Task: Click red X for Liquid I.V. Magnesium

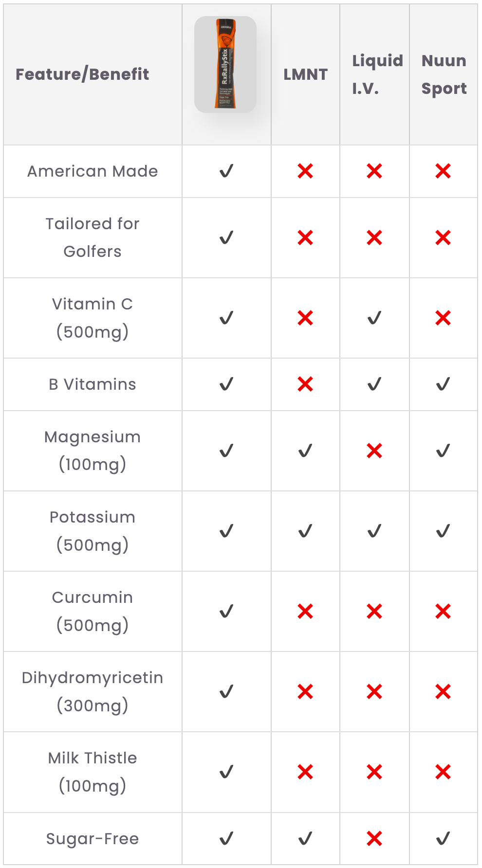Action: coord(374,451)
